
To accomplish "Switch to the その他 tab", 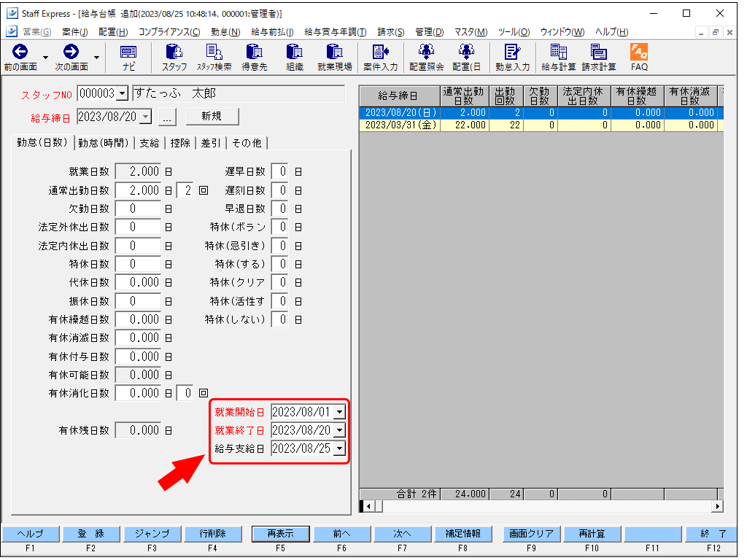I will pos(247,143).
